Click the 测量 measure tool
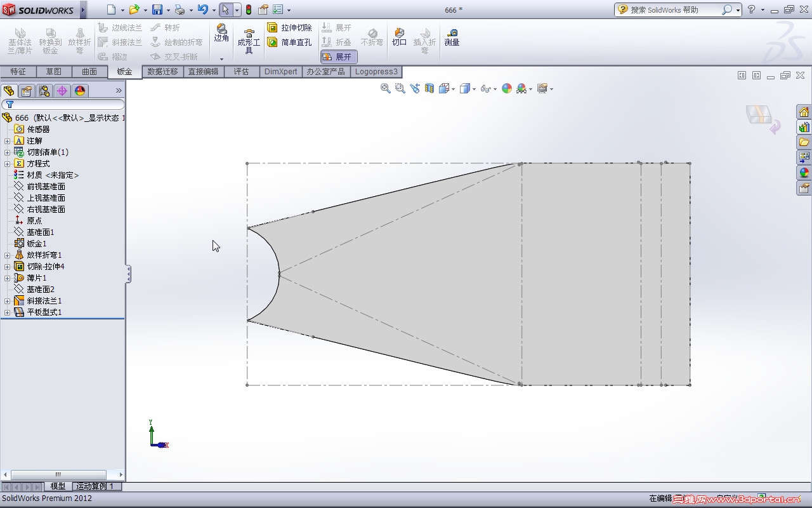Screen dimensions: 812x508 (452, 37)
